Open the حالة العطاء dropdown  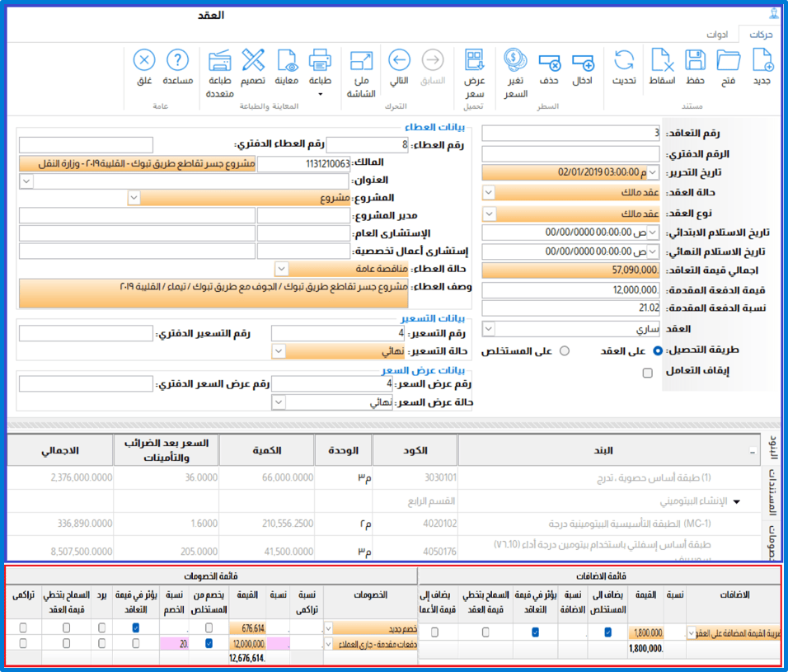281,269
